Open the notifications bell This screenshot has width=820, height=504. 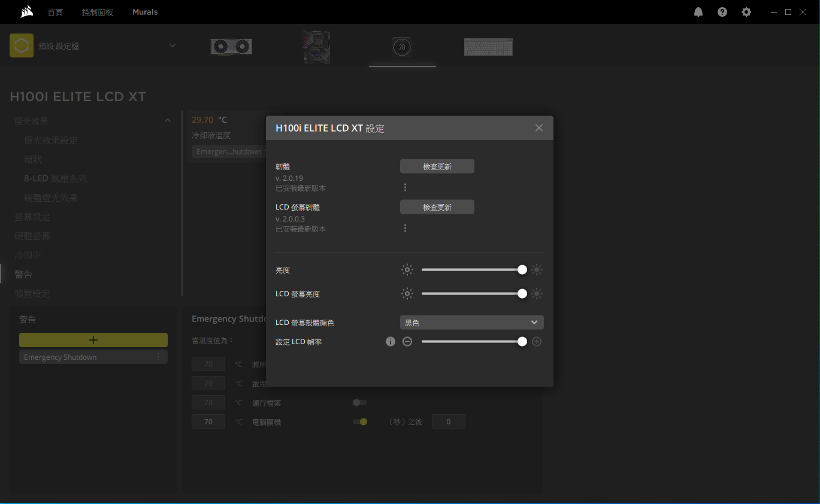point(698,12)
